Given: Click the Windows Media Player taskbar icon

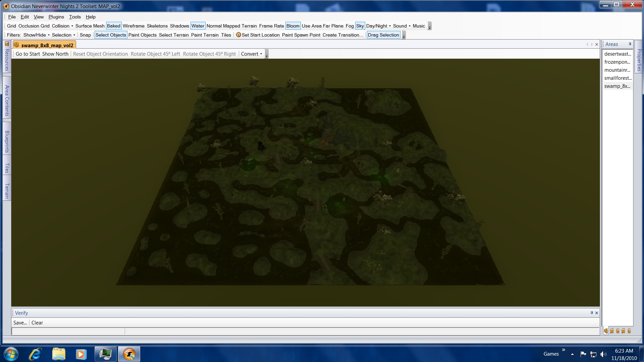Looking at the screenshot, I should coord(81,354).
